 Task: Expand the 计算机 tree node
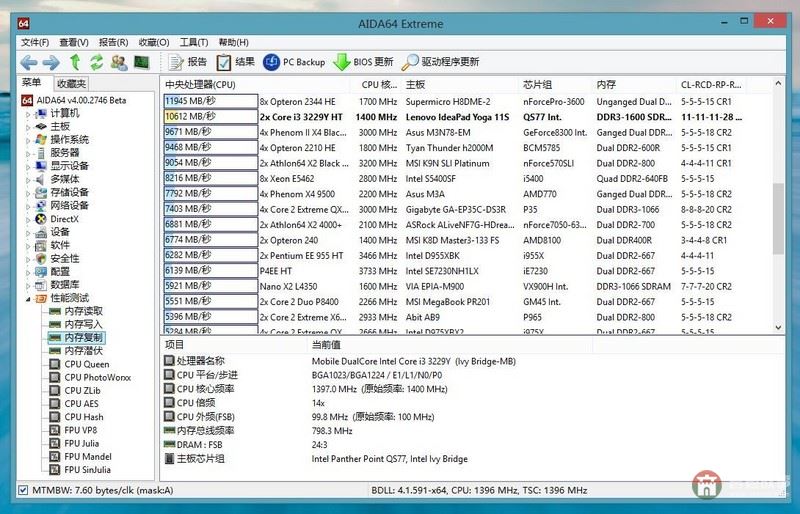click(x=28, y=114)
